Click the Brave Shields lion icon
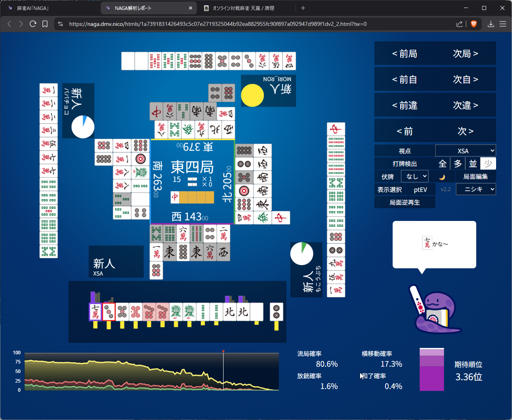This screenshot has height=420, width=512. coord(473,24)
